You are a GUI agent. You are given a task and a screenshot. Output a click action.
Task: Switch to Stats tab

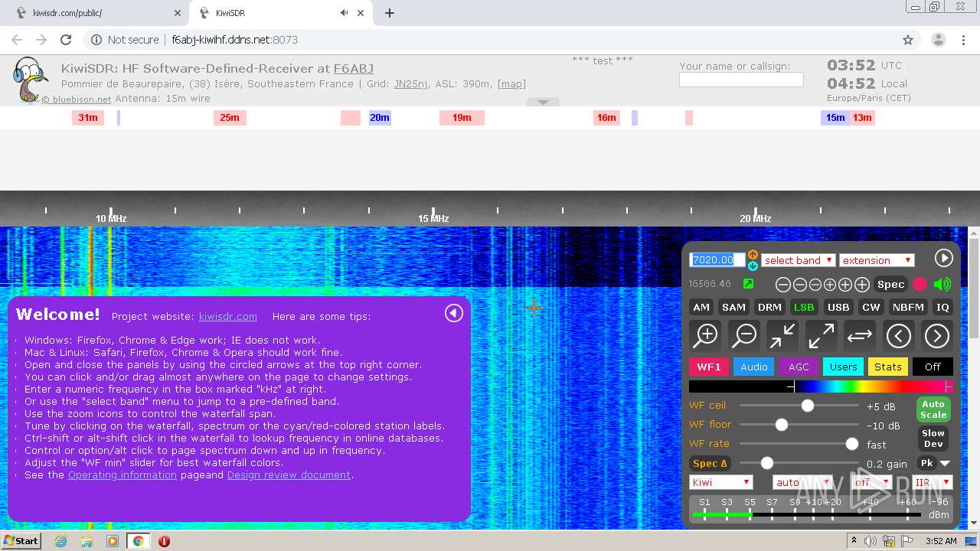click(x=888, y=367)
